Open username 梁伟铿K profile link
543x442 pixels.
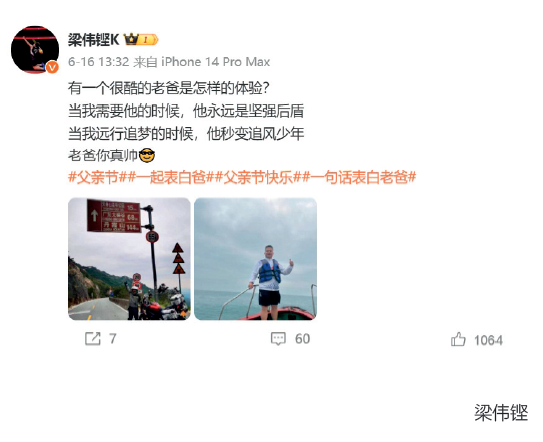pyautogui.click(x=94, y=40)
